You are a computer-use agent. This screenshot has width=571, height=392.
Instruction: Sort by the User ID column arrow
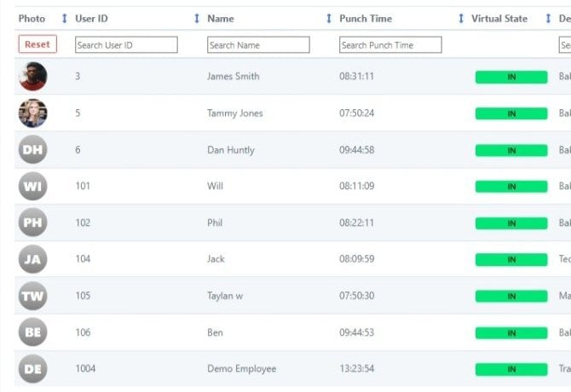[x=197, y=18]
